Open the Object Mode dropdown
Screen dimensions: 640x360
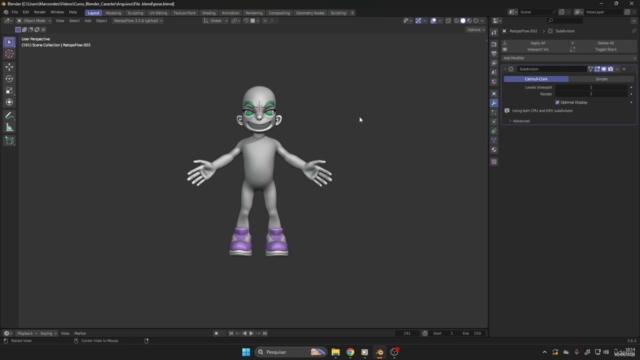(34, 21)
